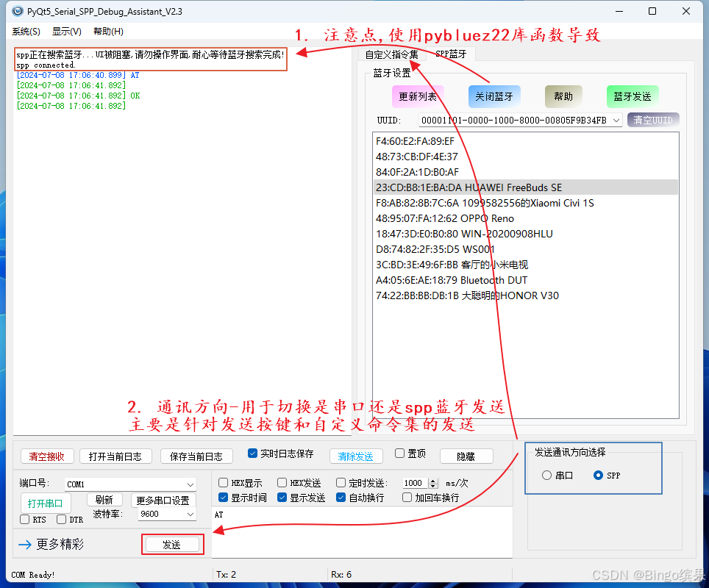Viewport: 709px width, 588px height.
Task: Open the serial port via 打开串口
Action: (x=46, y=503)
